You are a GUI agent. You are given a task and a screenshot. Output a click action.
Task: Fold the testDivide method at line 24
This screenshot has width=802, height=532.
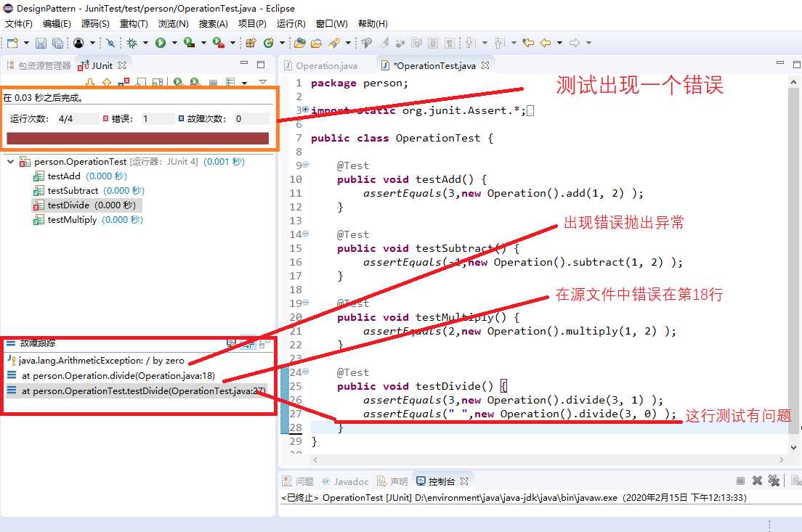point(305,372)
